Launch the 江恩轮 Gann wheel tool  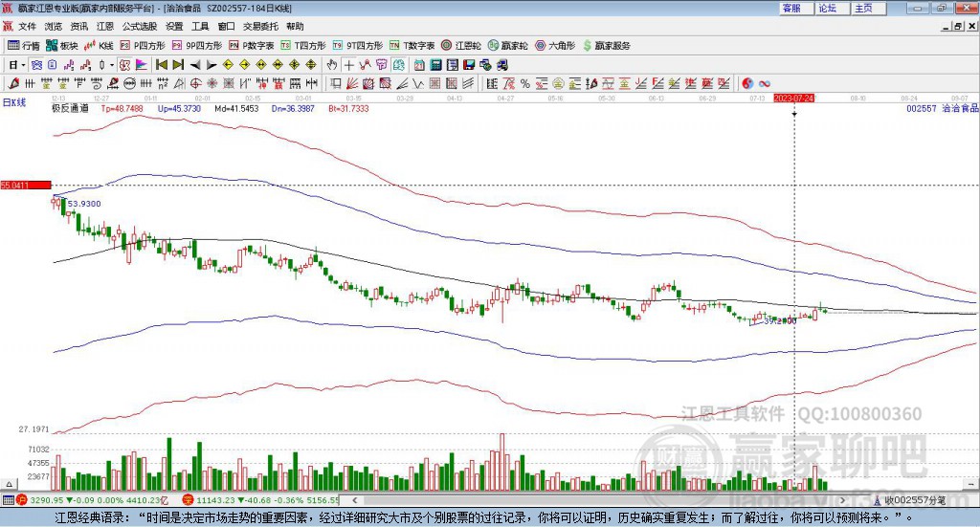[461, 45]
